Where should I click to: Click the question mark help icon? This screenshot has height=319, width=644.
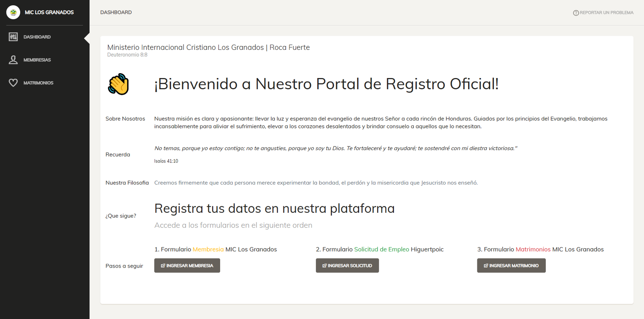click(576, 13)
